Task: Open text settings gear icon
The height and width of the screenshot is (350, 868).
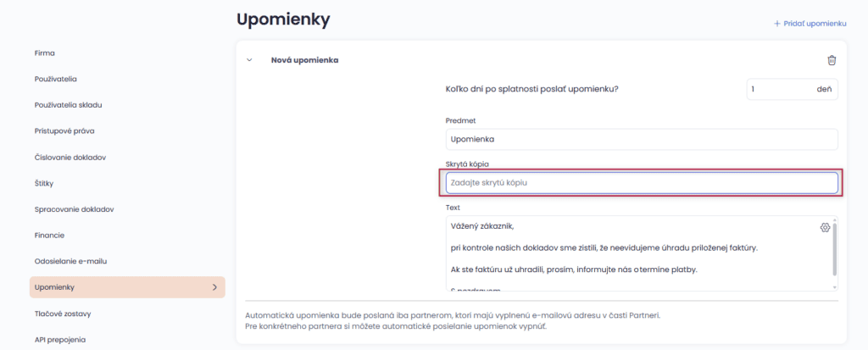Action: tap(825, 227)
